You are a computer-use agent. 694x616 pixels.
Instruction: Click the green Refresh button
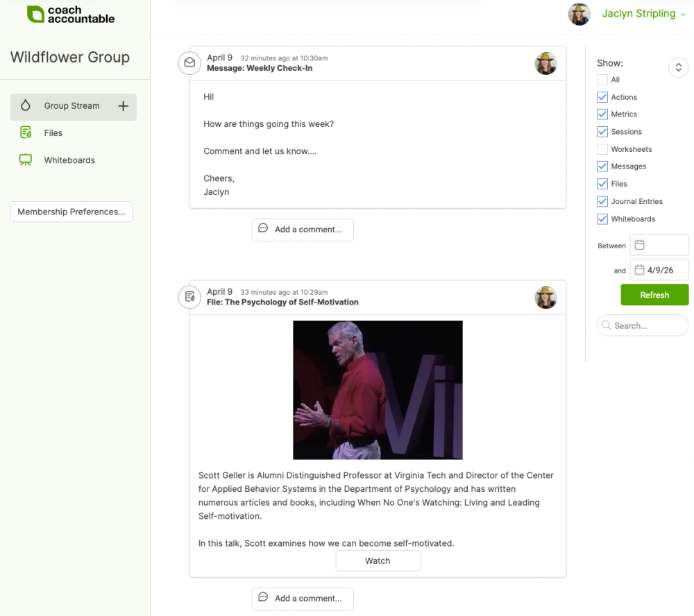pyautogui.click(x=654, y=295)
